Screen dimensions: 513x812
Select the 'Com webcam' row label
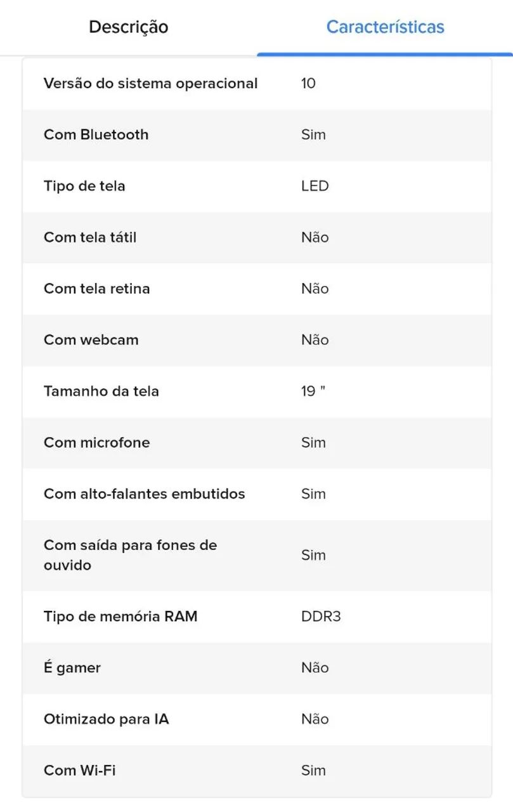(91, 340)
